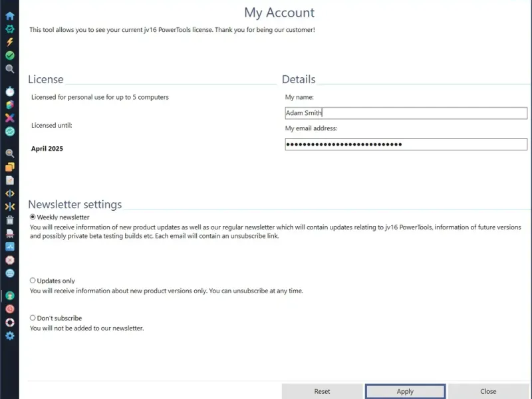Open the pink octagon X tool
This screenshot has width=532, height=399.
coord(10,260)
